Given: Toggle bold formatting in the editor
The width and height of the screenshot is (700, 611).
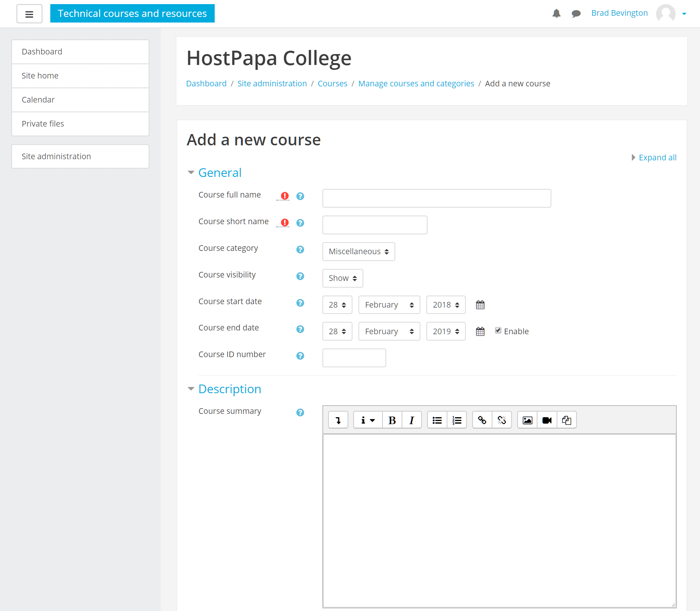Looking at the screenshot, I should point(392,420).
